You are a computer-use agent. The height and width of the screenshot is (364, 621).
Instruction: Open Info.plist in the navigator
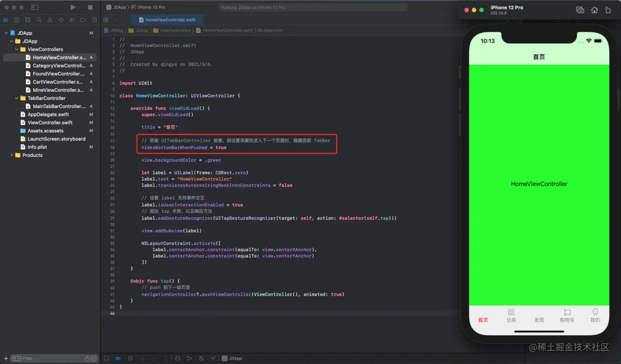coord(50,147)
